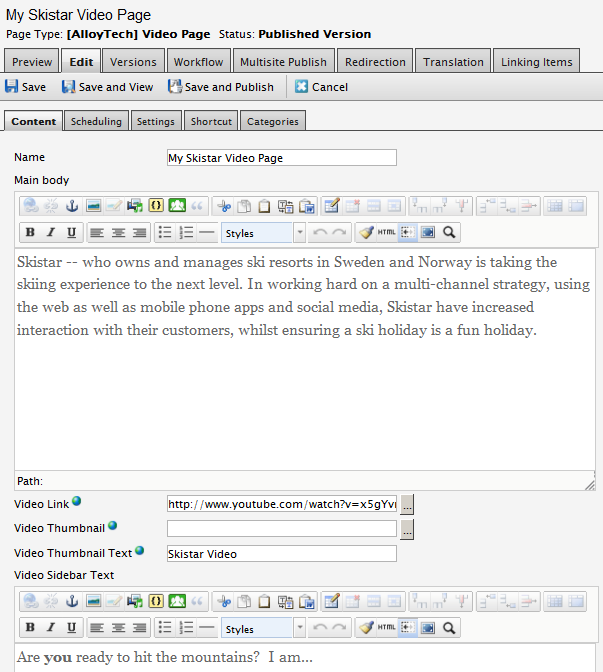This screenshot has height=672, width=603.
Task: Open the Styles dropdown in Main body toolbar
Action: tap(263, 233)
